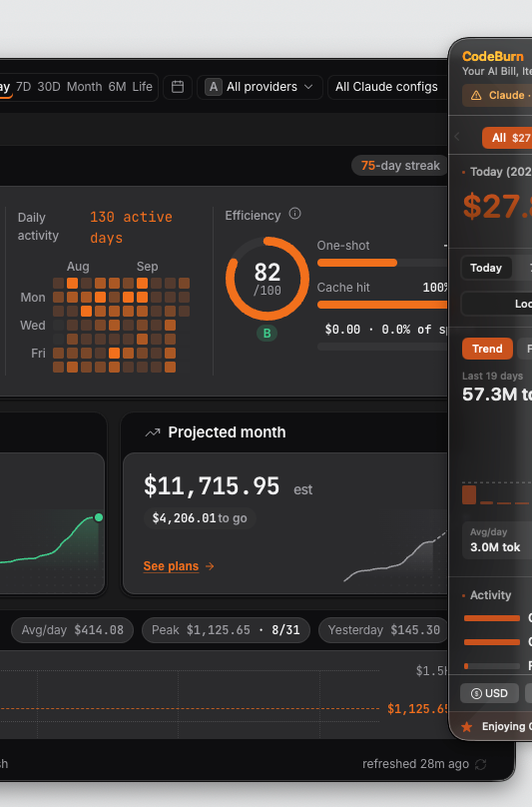
Task: Click the Peak $1,125.65 chip
Action: (x=226, y=630)
